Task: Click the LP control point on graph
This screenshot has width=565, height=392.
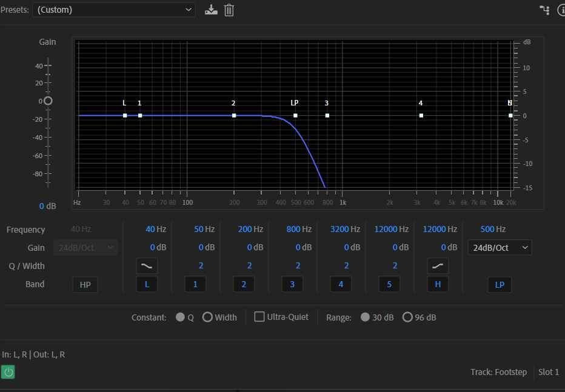Action: coord(295,115)
